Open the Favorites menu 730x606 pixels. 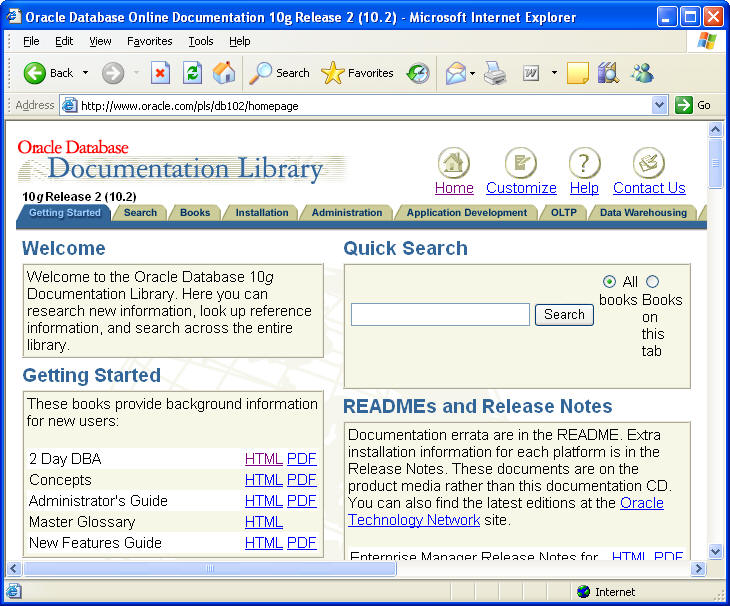(149, 41)
